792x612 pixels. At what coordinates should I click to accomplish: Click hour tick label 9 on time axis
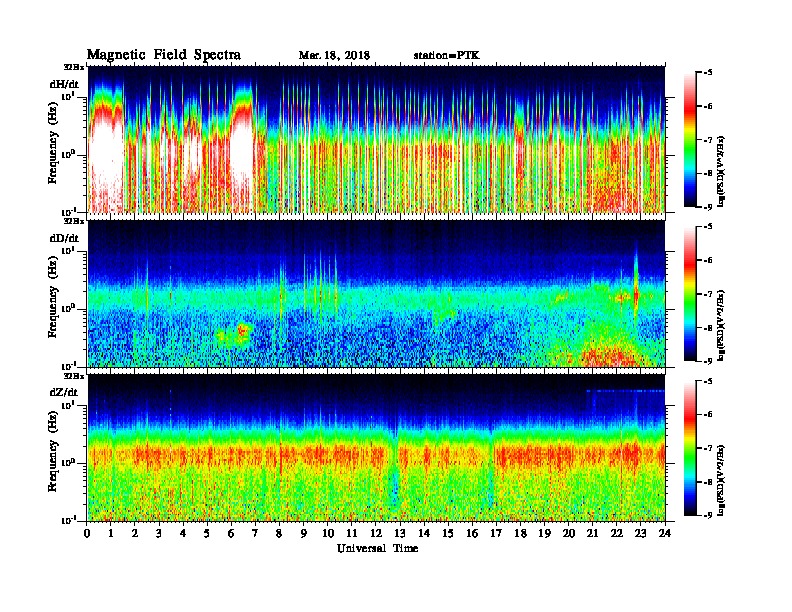tap(304, 533)
